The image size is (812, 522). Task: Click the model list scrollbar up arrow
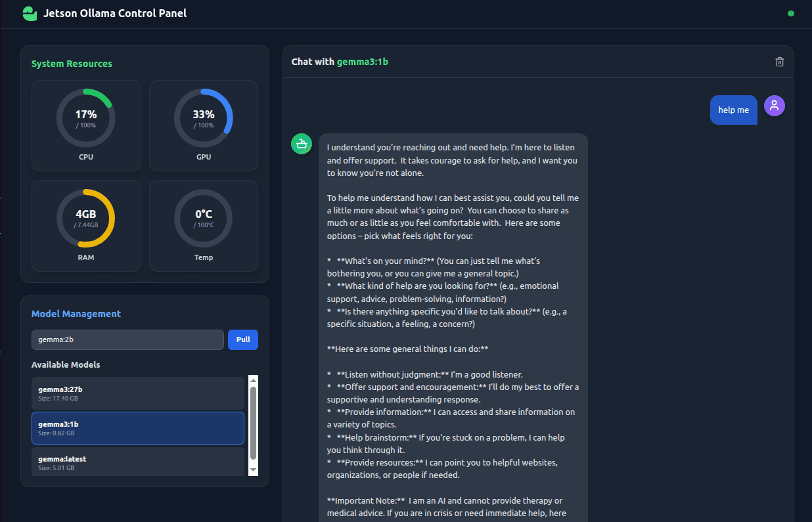click(253, 380)
